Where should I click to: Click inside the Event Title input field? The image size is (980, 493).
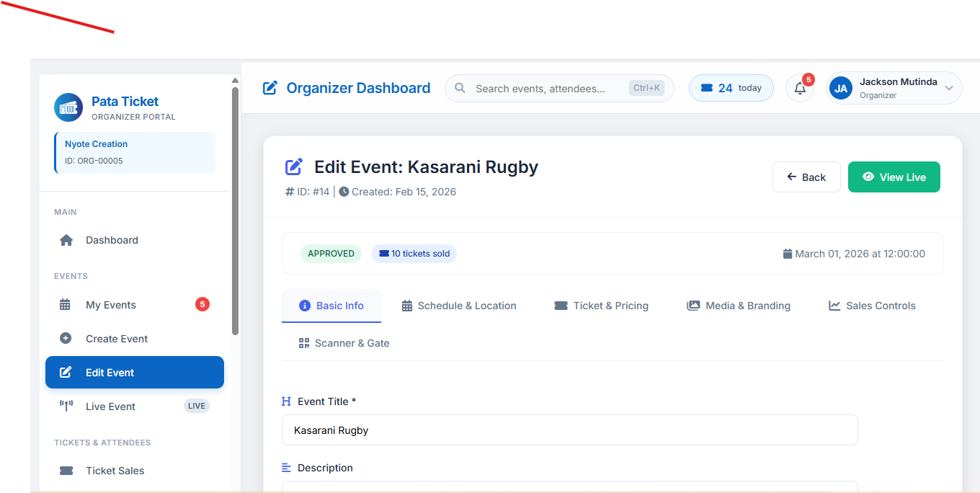pos(569,430)
